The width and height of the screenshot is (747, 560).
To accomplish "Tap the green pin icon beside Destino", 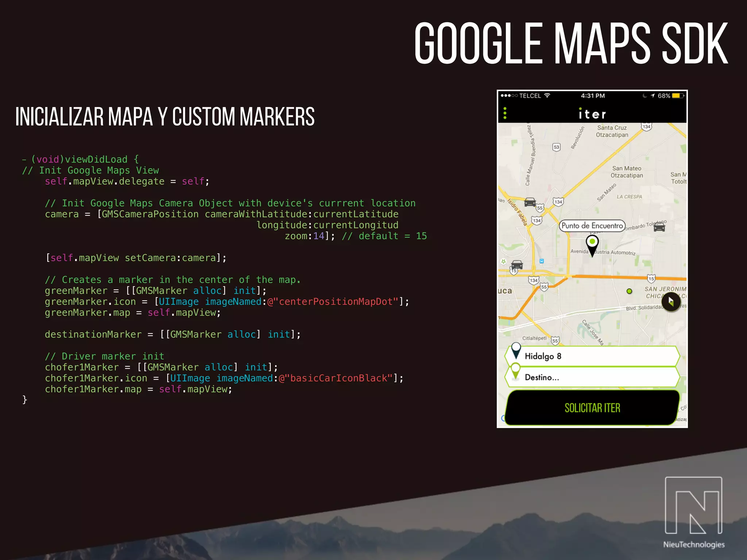I will click(x=516, y=372).
